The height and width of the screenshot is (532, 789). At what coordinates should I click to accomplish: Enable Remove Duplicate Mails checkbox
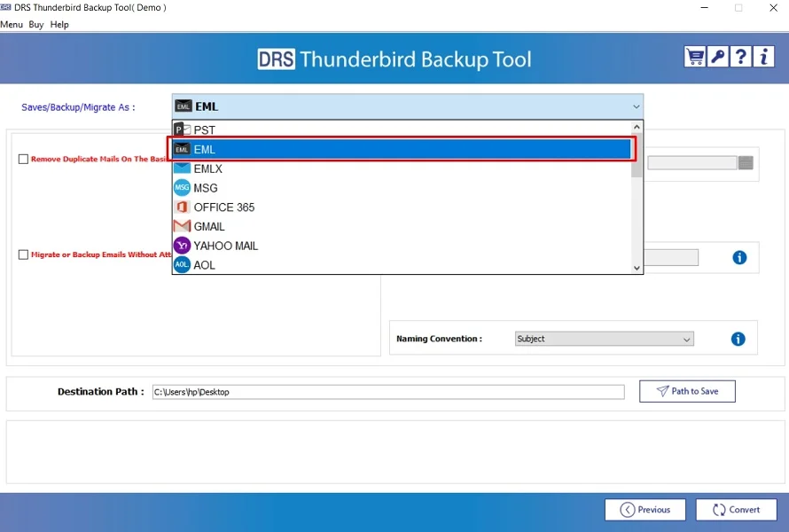pyautogui.click(x=21, y=159)
